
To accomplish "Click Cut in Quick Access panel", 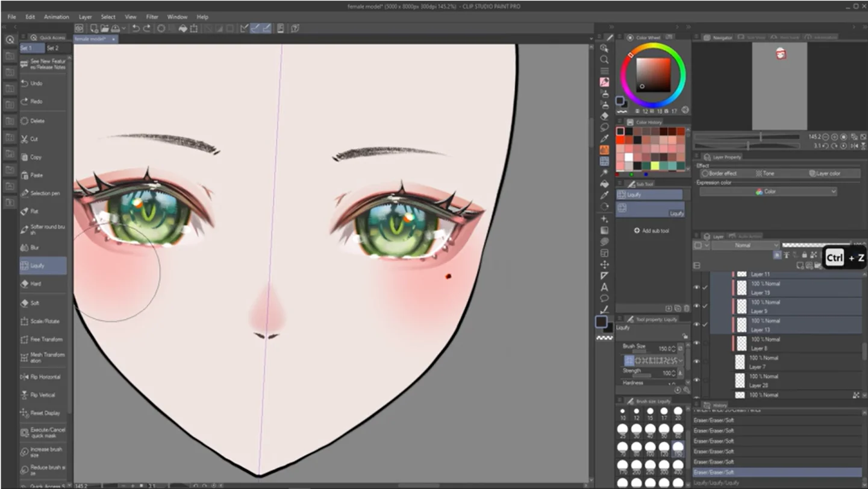I will (x=43, y=139).
